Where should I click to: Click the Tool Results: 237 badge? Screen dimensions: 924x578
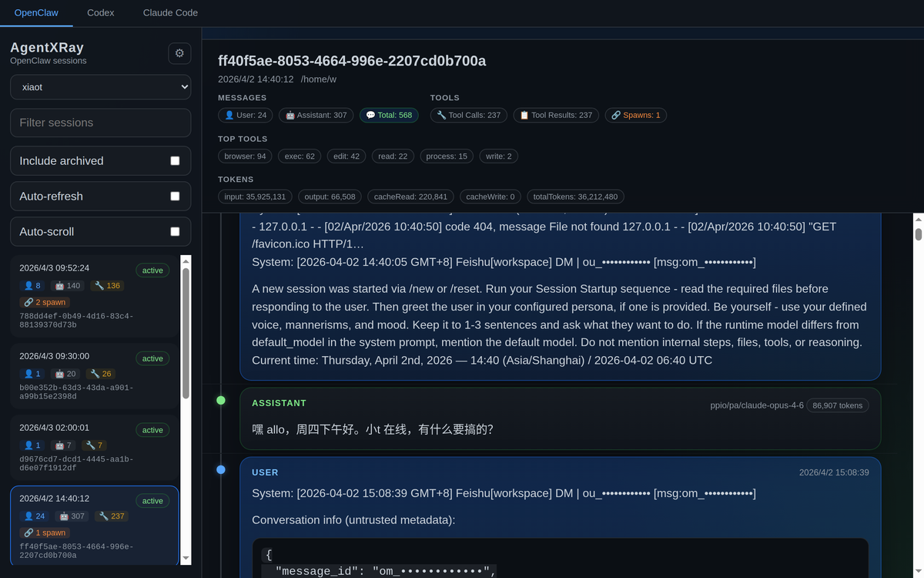[x=556, y=115]
